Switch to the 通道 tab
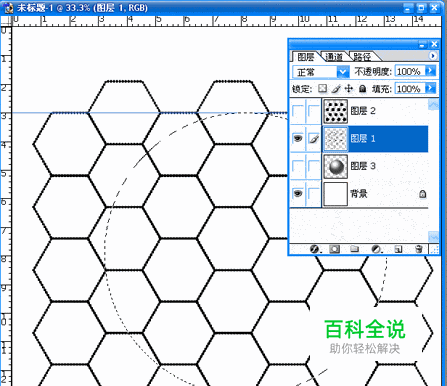Image resolution: width=447 pixels, height=386 pixels. tap(334, 57)
